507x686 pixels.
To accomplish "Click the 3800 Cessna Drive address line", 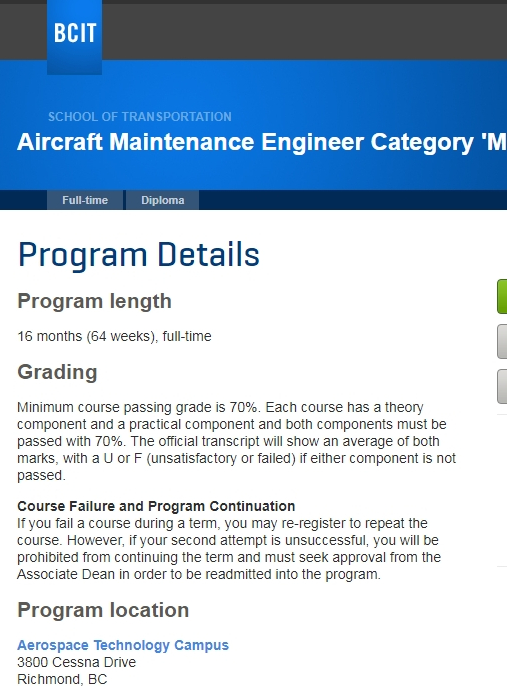I will click(77, 662).
